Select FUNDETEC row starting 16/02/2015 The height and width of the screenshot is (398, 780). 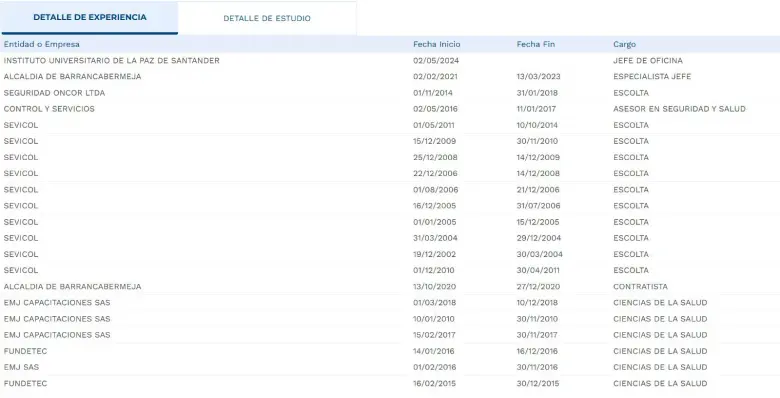click(25, 384)
